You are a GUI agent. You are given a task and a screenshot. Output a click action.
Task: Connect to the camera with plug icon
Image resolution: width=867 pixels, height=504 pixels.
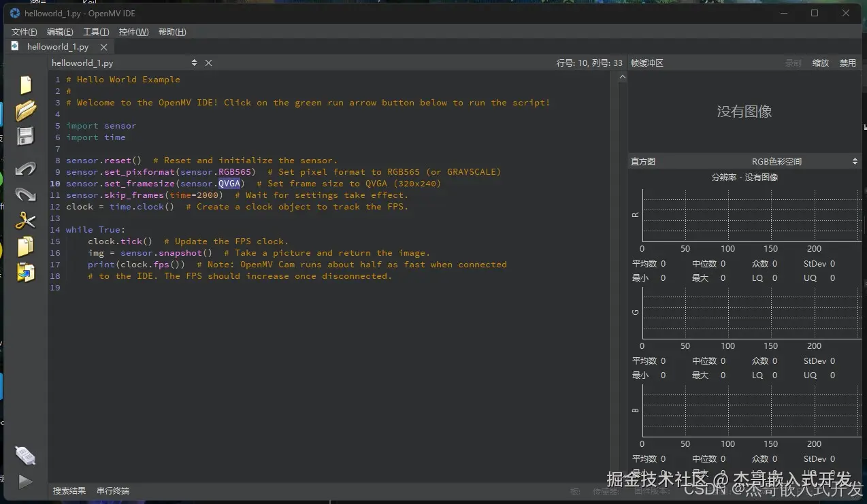[x=25, y=455]
